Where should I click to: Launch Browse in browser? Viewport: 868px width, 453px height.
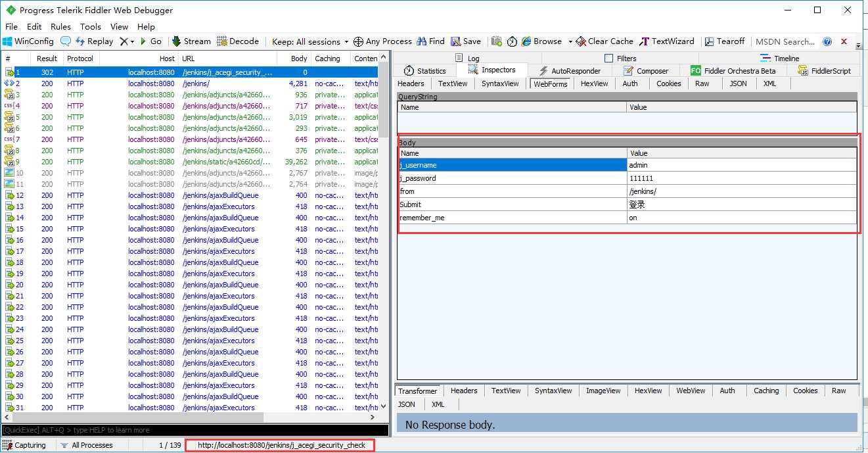pos(542,41)
